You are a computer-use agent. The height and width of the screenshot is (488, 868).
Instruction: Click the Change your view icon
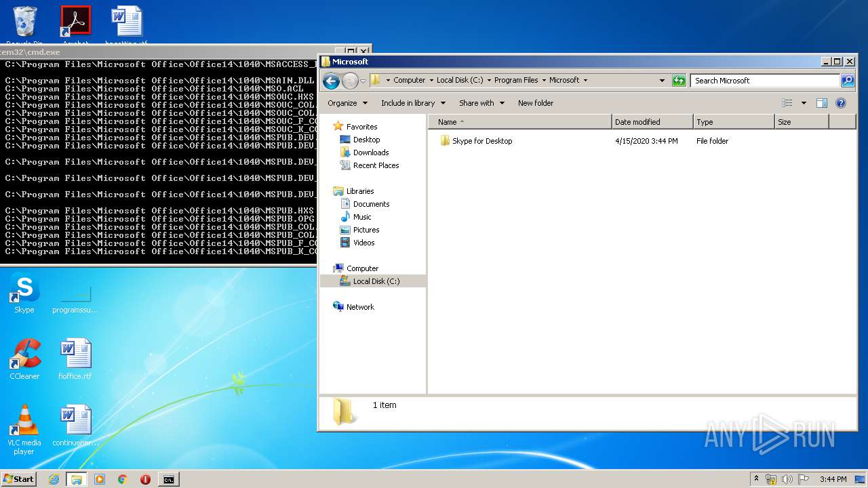[x=787, y=103]
